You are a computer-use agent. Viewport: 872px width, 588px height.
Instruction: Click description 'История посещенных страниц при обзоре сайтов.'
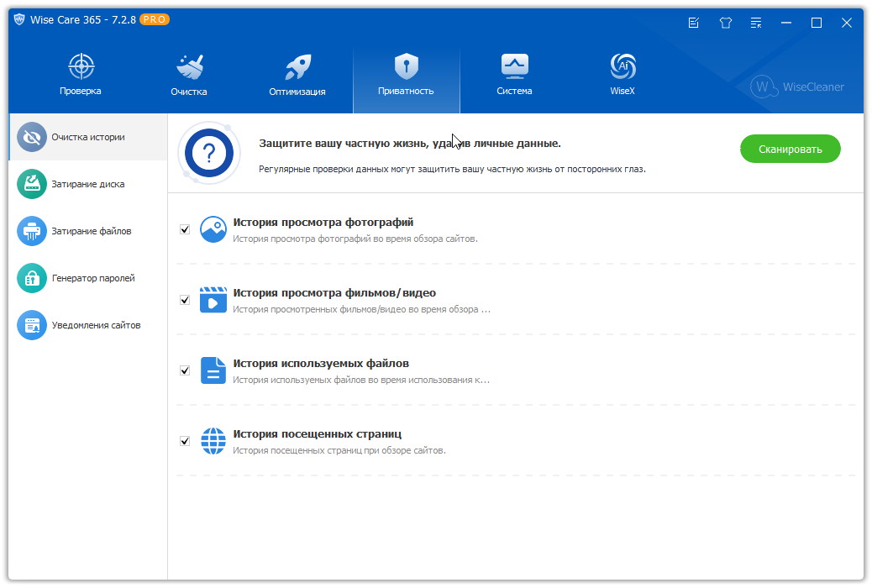(339, 450)
